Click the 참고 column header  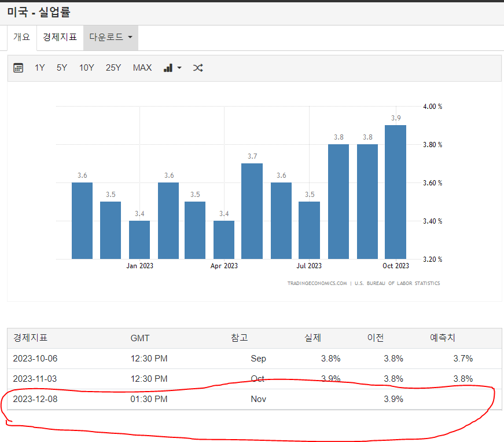(x=240, y=338)
